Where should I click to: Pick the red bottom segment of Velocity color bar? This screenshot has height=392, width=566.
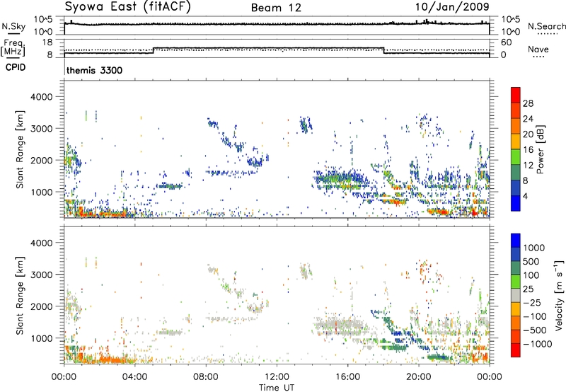coord(516,350)
